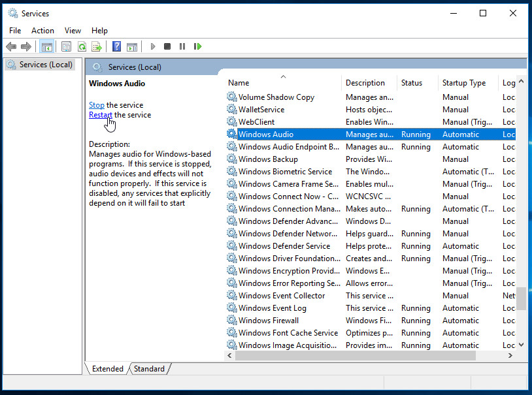Open the Action menu
The height and width of the screenshot is (395, 532).
pyautogui.click(x=42, y=31)
